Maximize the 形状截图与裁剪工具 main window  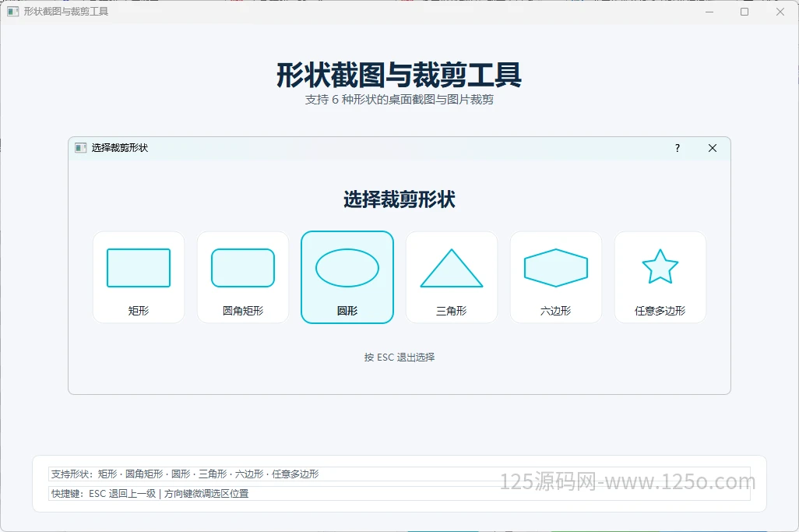tap(744, 11)
